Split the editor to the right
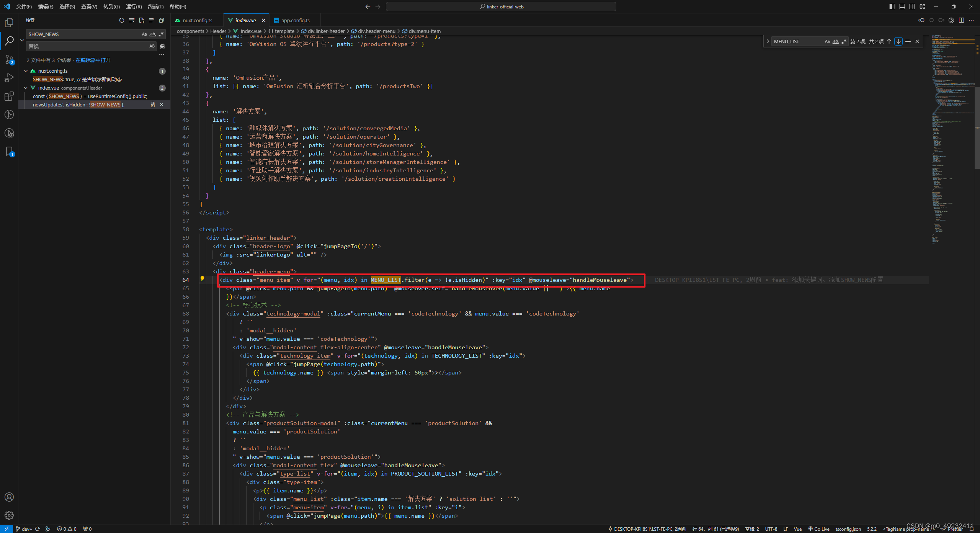This screenshot has height=533, width=980. coord(961,20)
